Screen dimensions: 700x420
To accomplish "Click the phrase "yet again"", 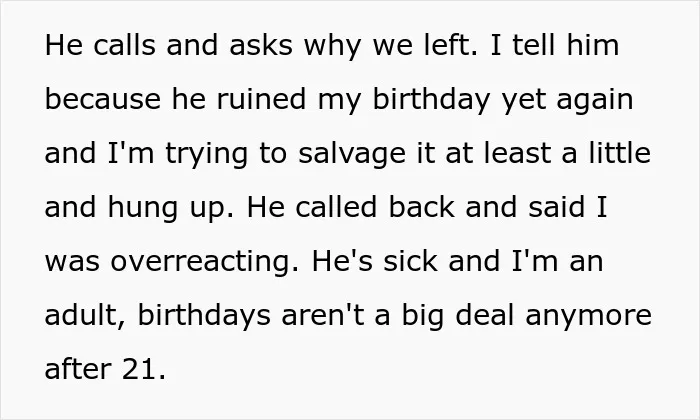I will pos(567,100).
